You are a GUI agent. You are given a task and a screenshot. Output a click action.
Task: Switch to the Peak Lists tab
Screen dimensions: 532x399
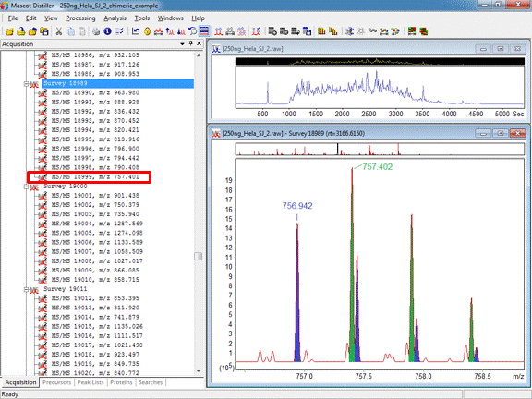91,382
